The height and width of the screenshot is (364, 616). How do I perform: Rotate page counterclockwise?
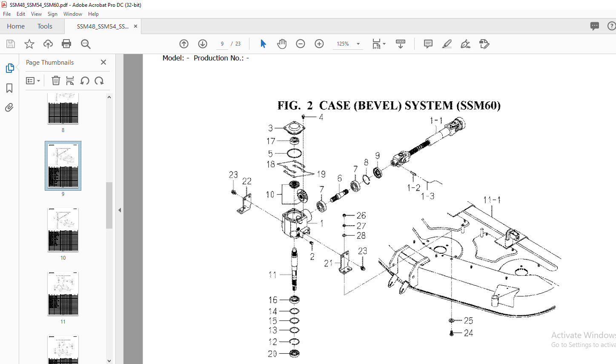tap(85, 80)
